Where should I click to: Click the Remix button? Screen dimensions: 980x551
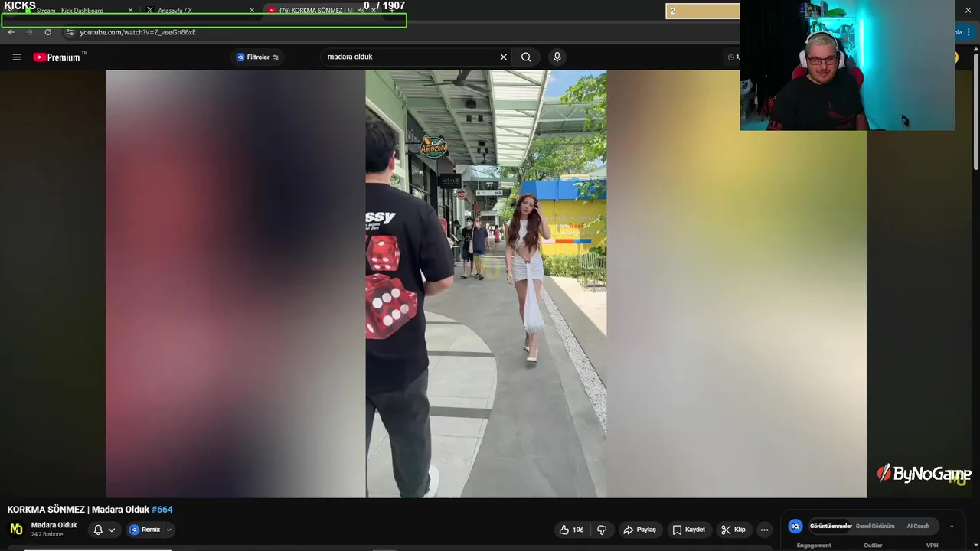click(x=145, y=530)
